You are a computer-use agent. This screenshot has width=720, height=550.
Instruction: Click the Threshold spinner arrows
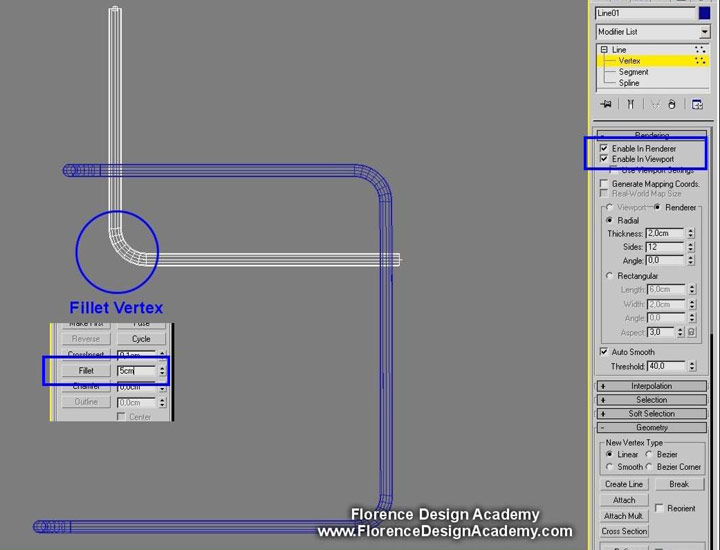point(690,367)
